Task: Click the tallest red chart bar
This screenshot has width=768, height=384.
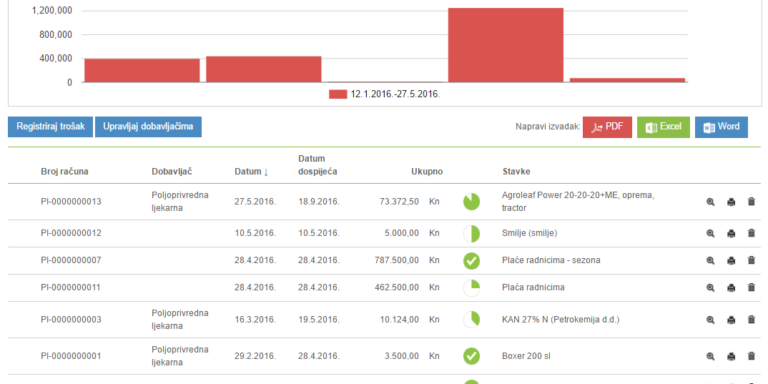Action: (x=505, y=45)
